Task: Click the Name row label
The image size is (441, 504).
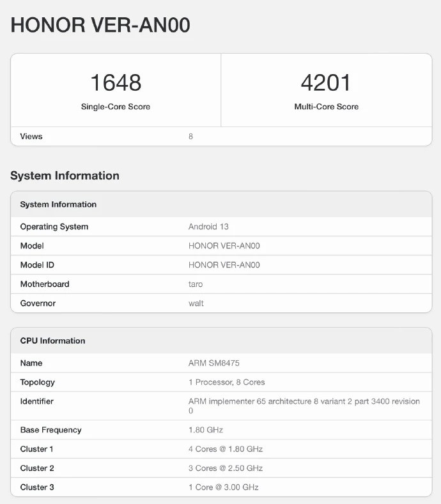Action: 31,363
